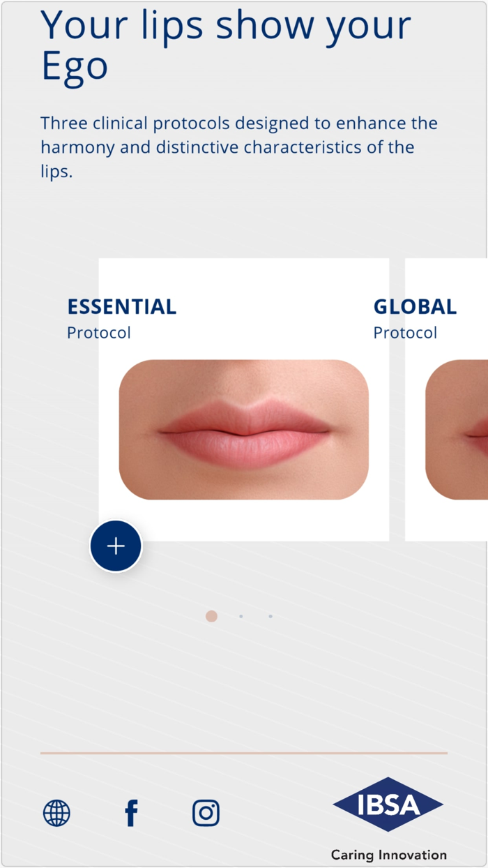488x868 pixels.
Task: Open the Essential protocol lips image
Action: tap(244, 430)
